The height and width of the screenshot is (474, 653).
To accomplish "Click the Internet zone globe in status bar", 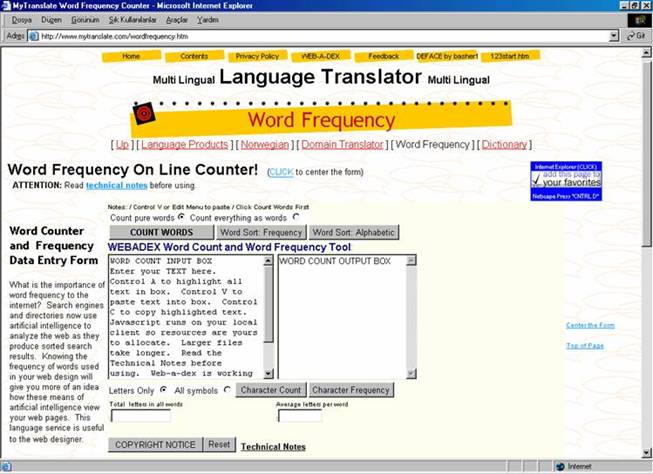I will pos(560,467).
